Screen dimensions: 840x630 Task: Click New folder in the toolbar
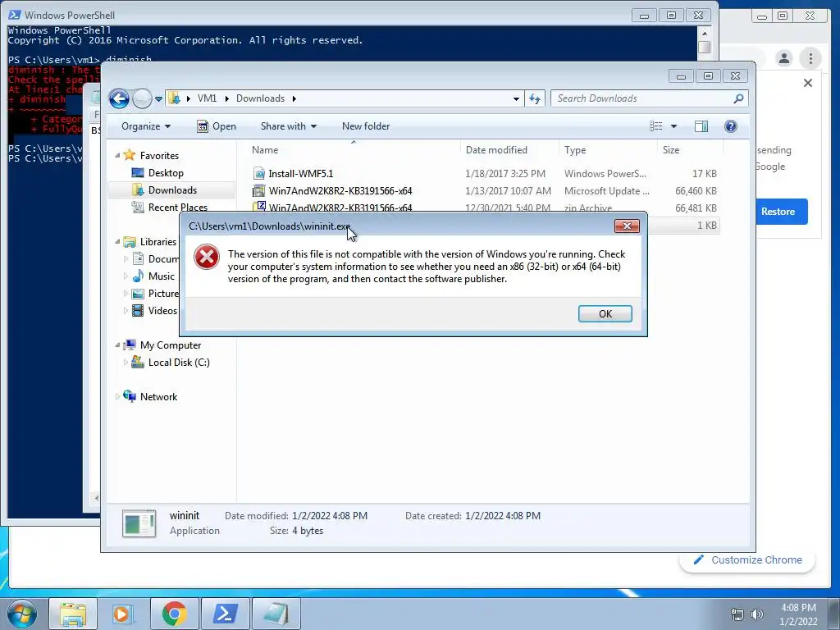click(x=366, y=126)
